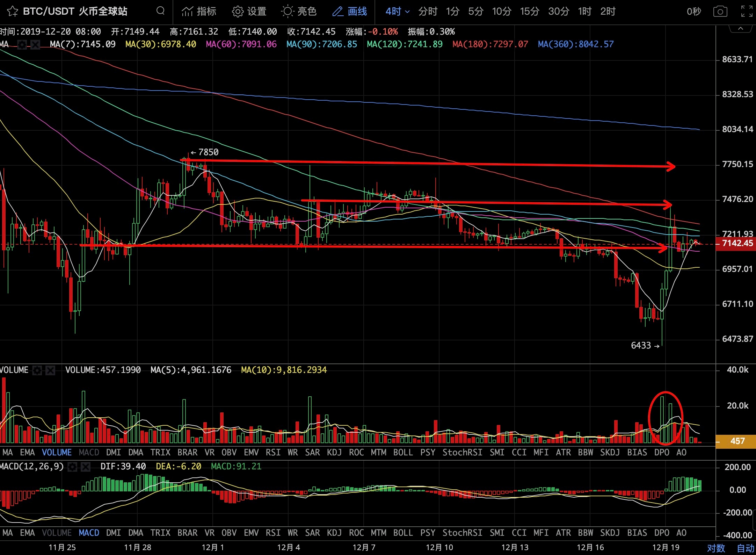
Task: Open VOLUME panel gear settings
Action: point(37,370)
